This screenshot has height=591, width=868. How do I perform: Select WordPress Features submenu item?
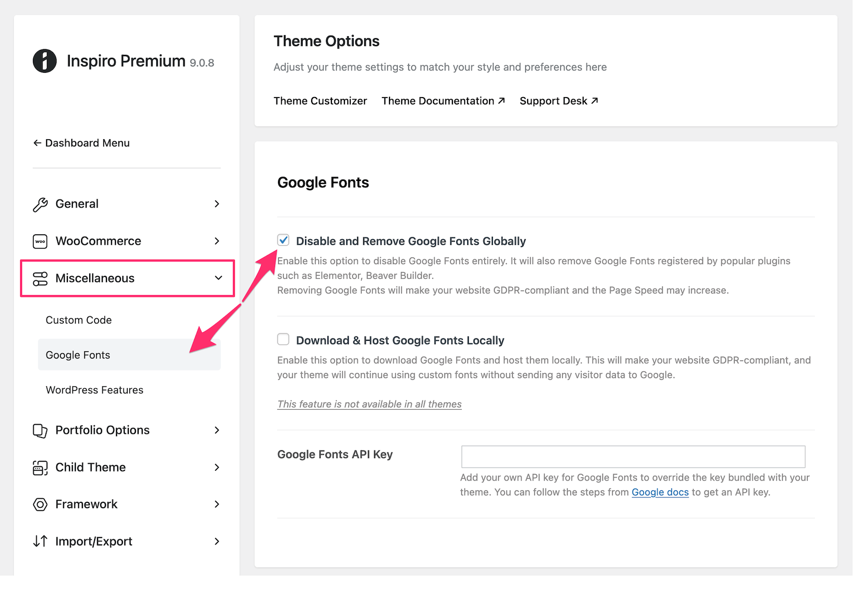95,390
